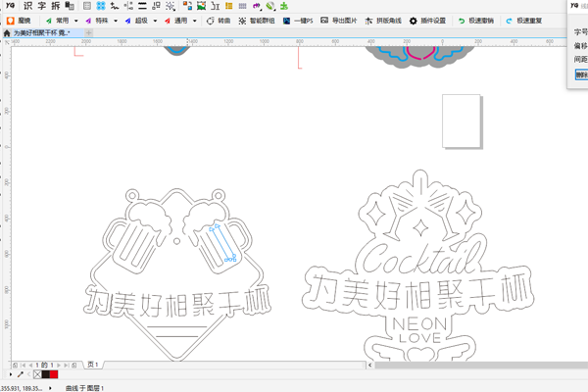The image size is (588, 392).
Task: Click the 极速撤销 fast undo button
Action: [x=476, y=21]
